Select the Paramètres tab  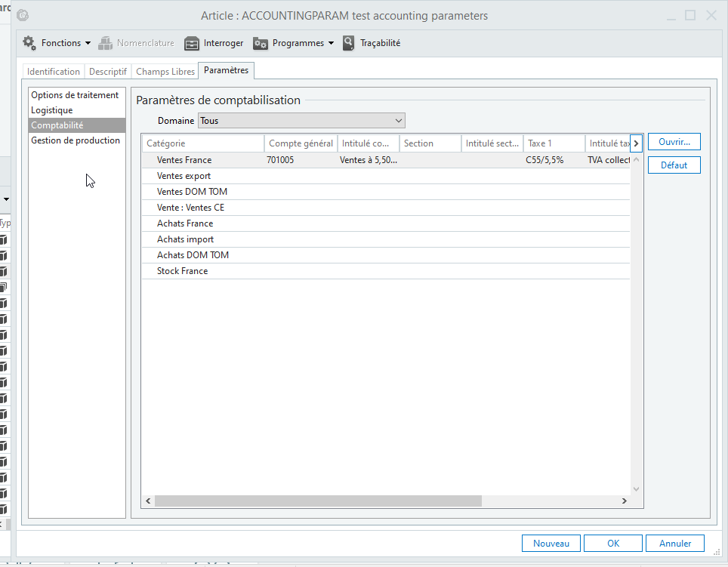(226, 70)
